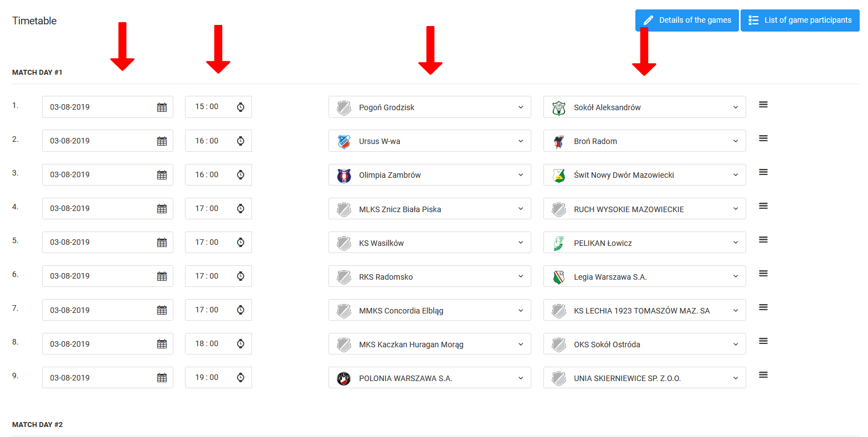Click drag handle icon for match 3
Screen dimensions: 868x437
click(x=763, y=172)
